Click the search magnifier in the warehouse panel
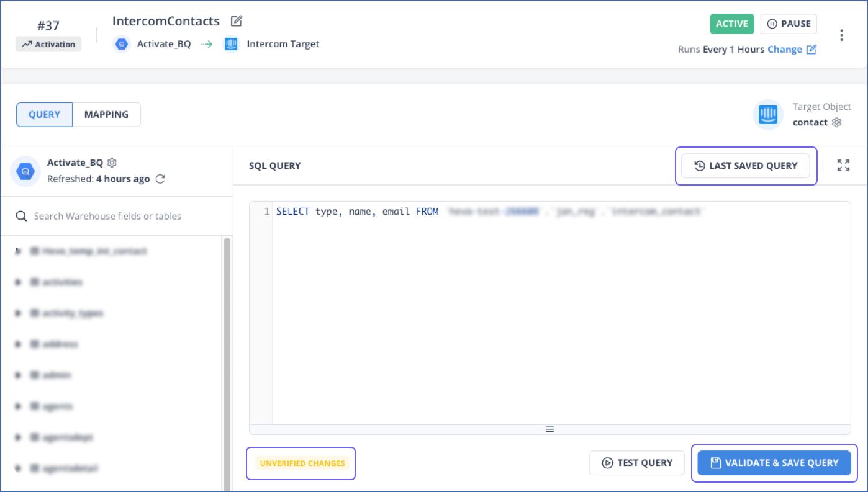Image resolution: width=868 pixels, height=492 pixels. tap(21, 216)
